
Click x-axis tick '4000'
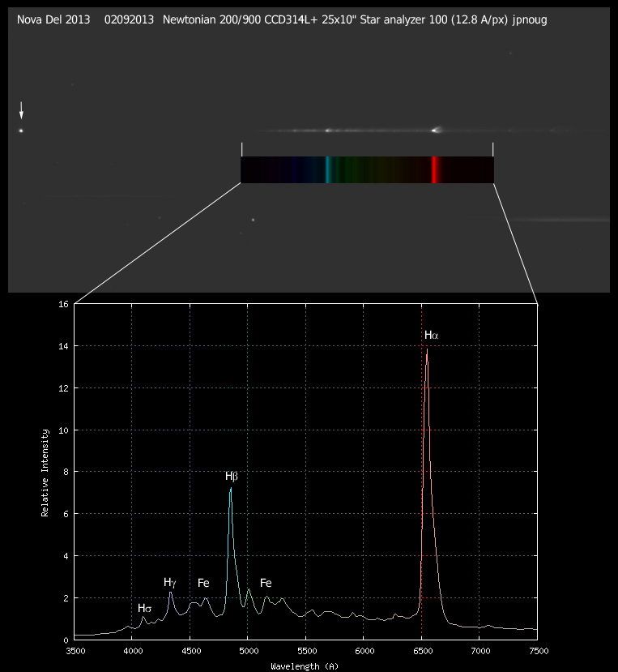coord(133,651)
